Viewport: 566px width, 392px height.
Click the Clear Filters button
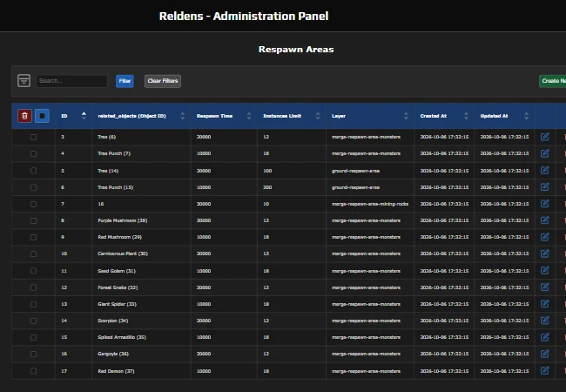[163, 81]
